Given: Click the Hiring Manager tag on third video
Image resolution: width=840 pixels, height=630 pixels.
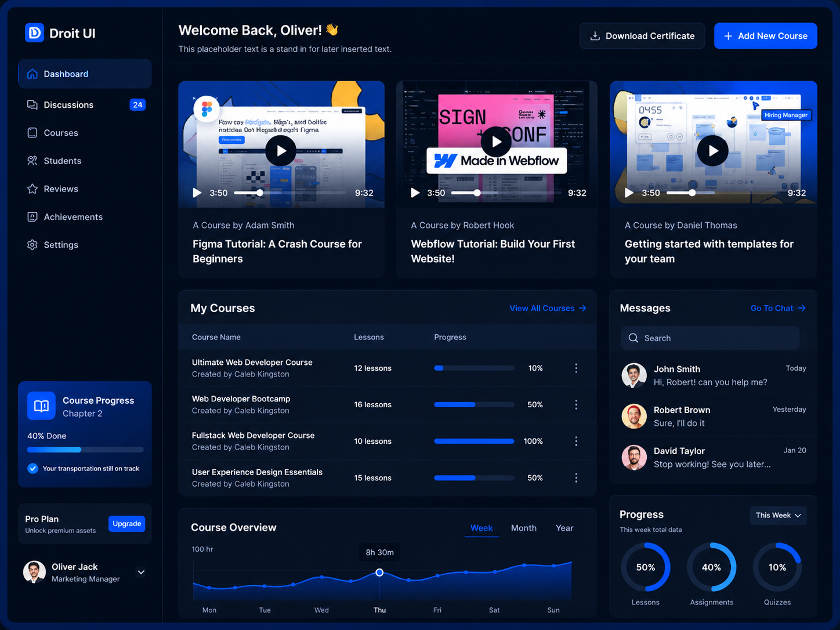Looking at the screenshot, I should tap(785, 115).
